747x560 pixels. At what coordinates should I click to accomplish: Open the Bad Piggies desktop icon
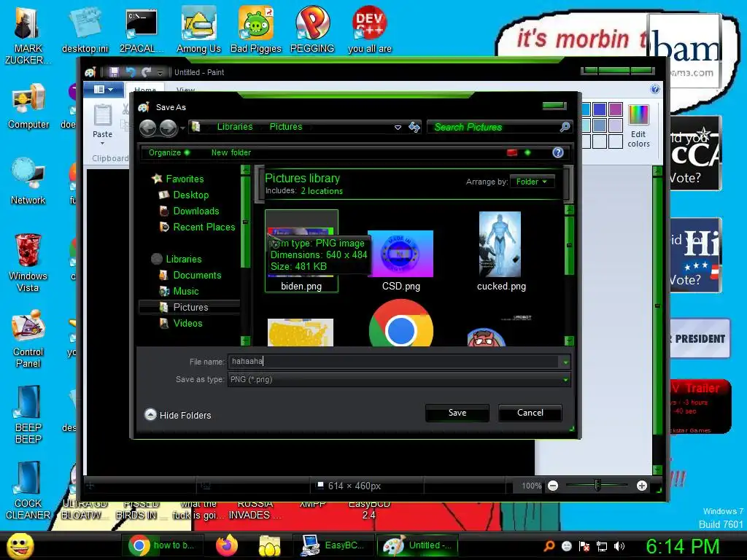point(256,29)
